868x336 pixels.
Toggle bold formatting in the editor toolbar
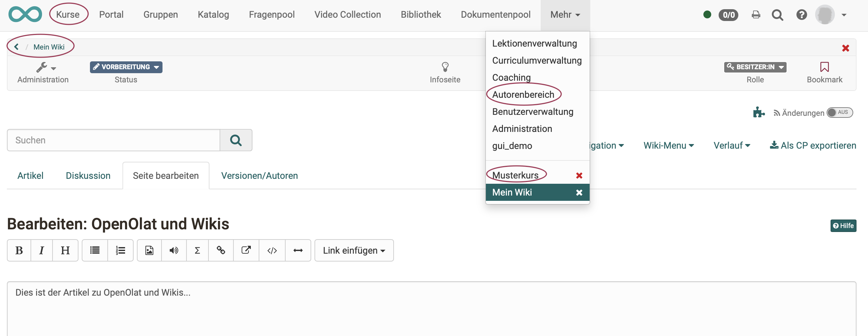tap(19, 250)
